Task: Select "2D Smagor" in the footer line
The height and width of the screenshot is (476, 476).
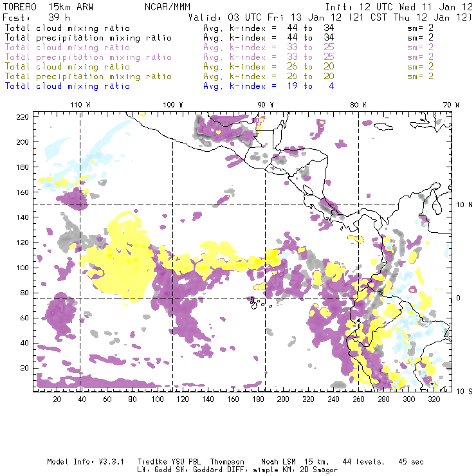Action: pos(319,470)
